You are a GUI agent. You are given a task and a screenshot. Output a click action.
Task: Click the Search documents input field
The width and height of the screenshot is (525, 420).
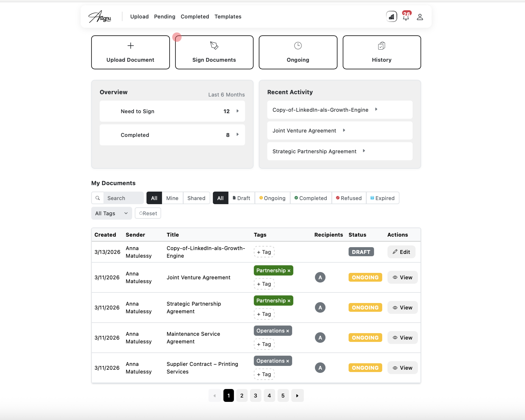click(123, 198)
